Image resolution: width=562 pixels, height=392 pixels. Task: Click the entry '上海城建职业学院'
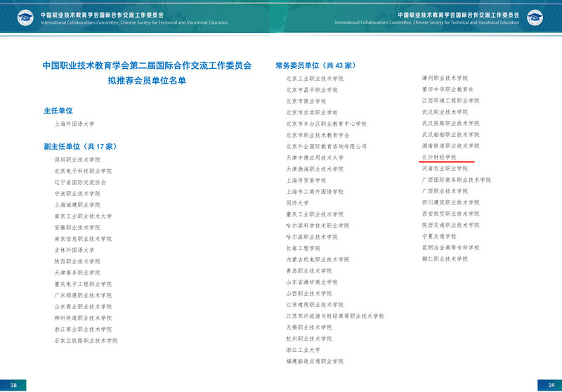coord(77,205)
